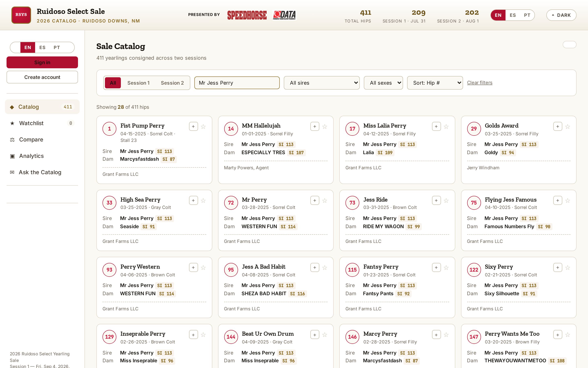Open the All sexes dropdown

click(383, 83)
